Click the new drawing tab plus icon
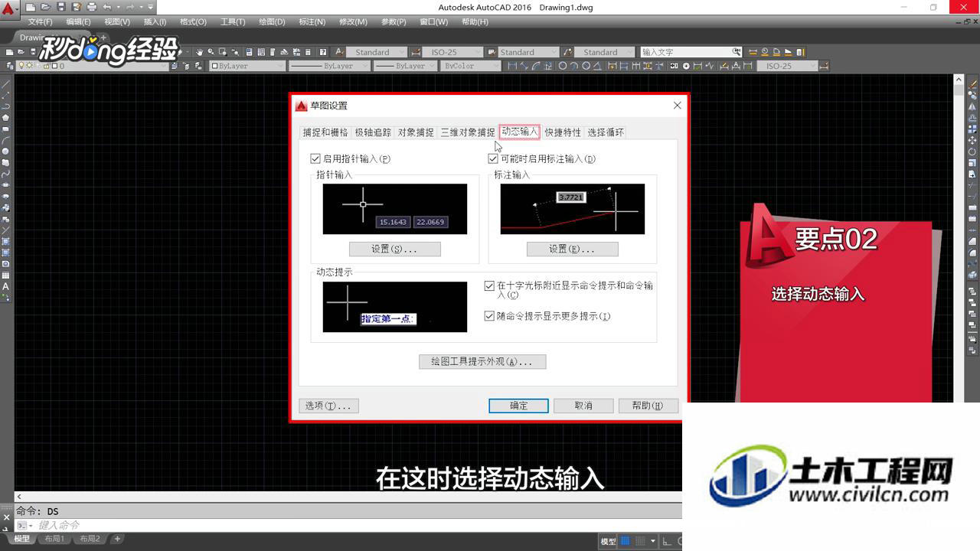The image size is (980, 551). 103,37
